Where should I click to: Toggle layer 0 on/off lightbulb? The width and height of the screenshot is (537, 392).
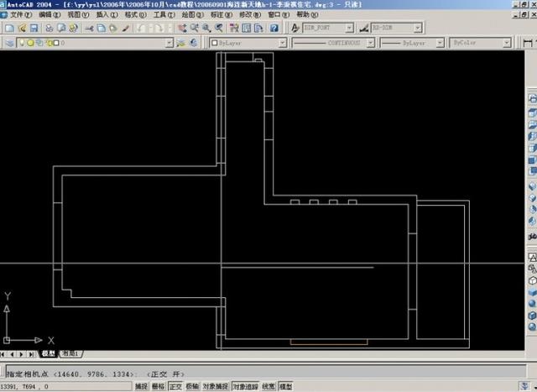point(22,43)
